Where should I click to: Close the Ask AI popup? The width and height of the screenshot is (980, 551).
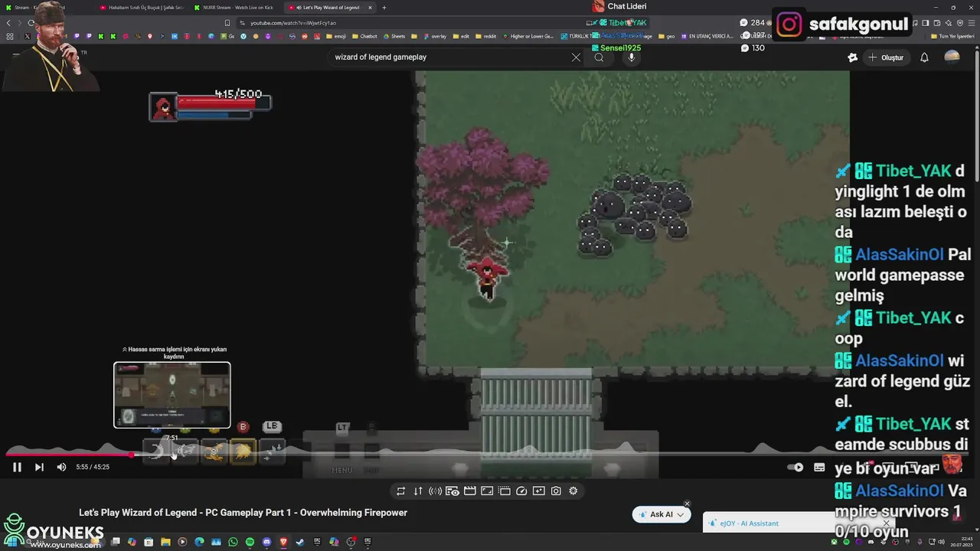[687, 504]
